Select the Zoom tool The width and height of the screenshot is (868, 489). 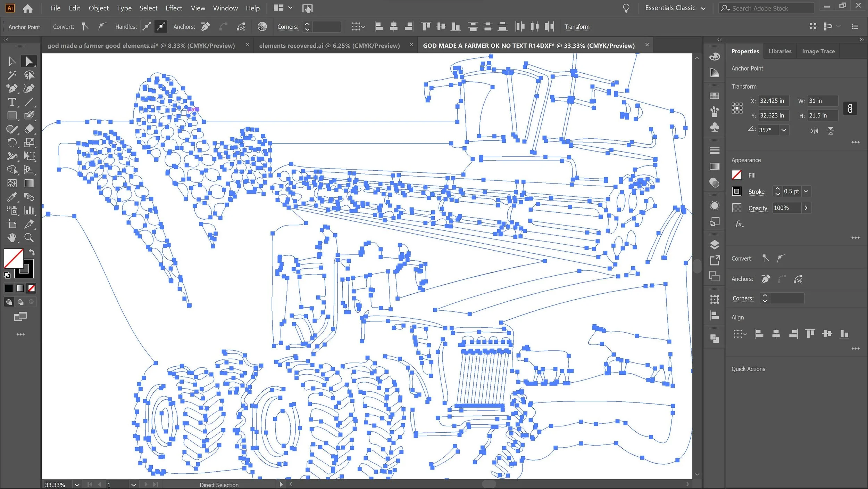pos(29,238)
